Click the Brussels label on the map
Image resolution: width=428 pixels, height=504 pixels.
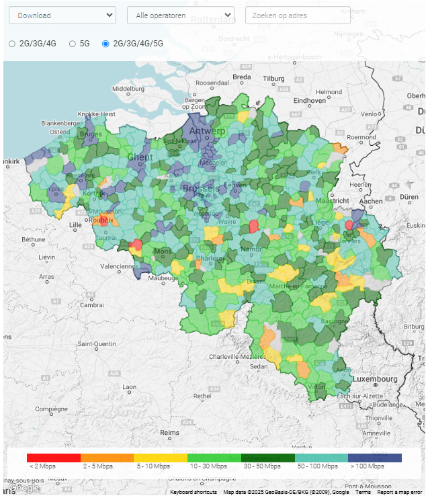coord(201,190)
